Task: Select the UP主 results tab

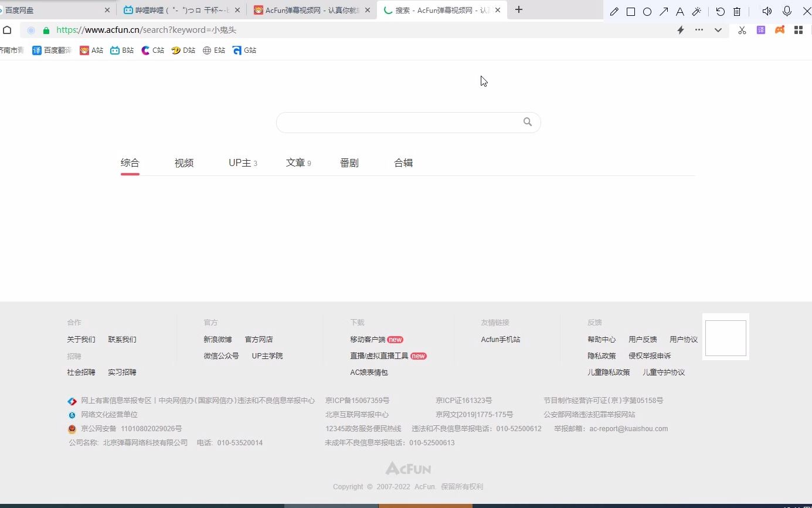Action: (243, 163)
